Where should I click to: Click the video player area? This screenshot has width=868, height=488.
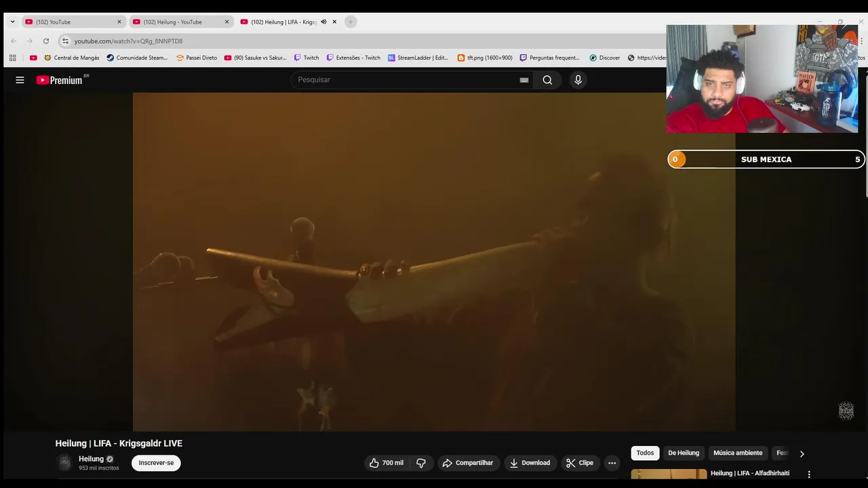point(434,262)
